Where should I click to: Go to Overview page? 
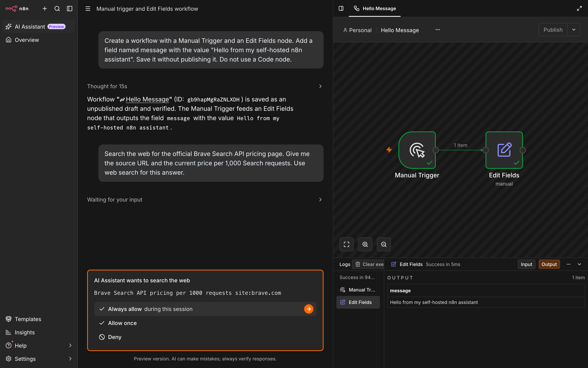click(x=39, y=40)
